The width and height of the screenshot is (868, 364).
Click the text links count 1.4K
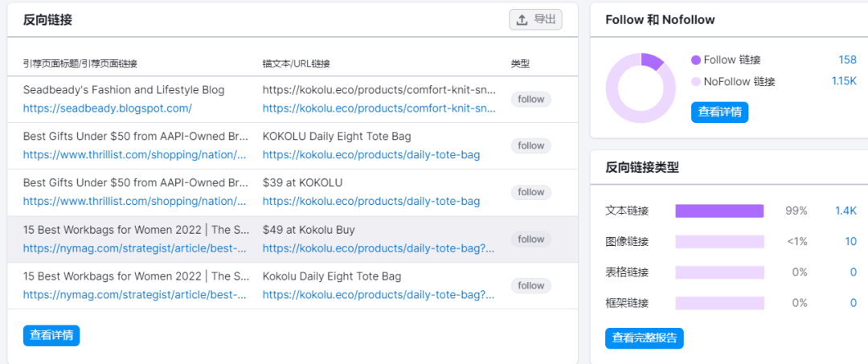point(845,211)
